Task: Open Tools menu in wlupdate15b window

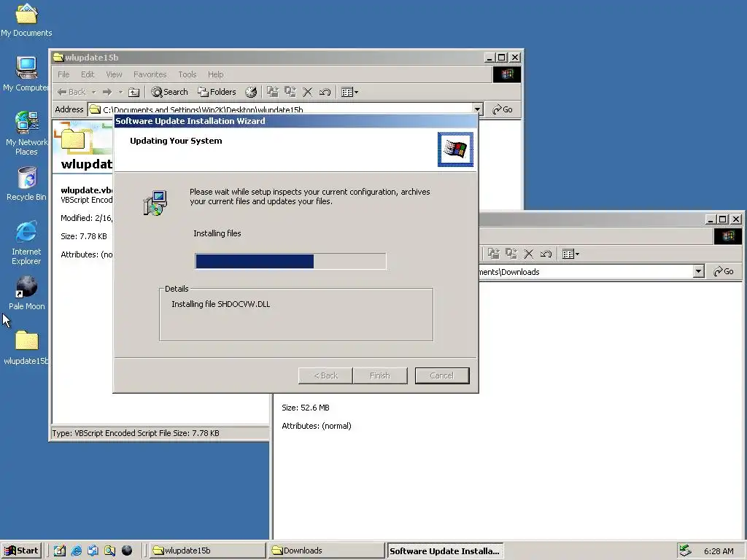Action: pos(187,74)
